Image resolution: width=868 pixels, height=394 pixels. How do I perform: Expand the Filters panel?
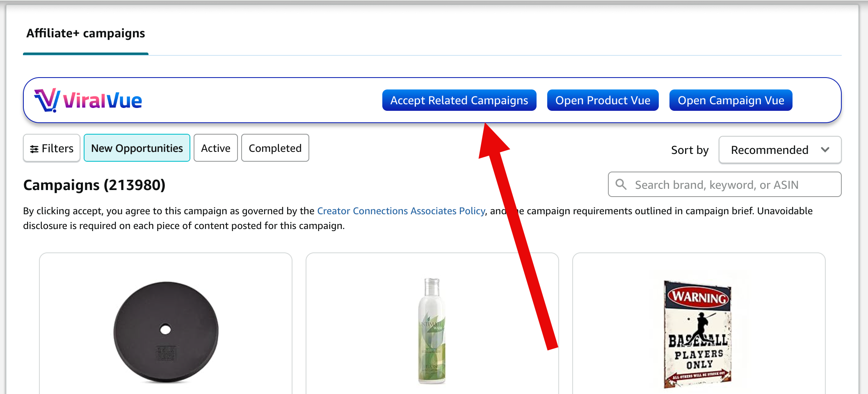[52, 148]
